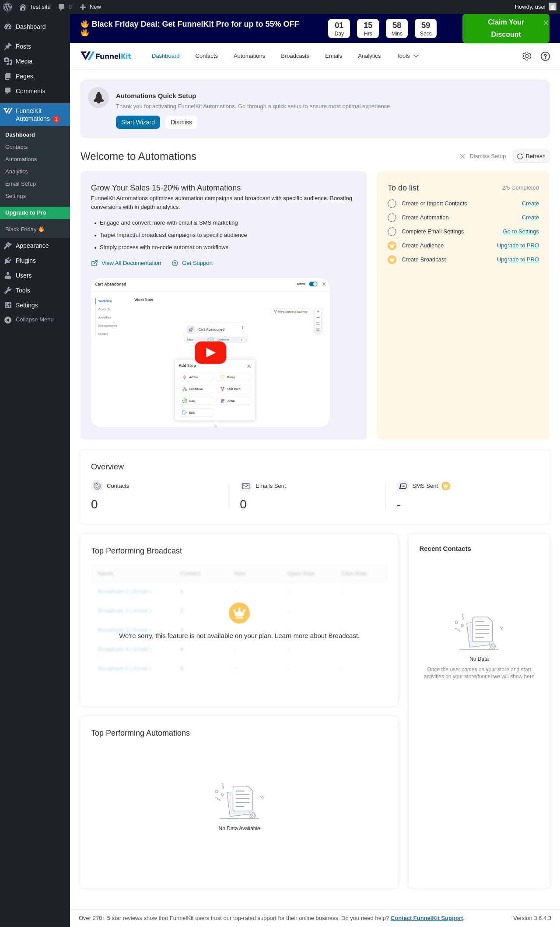Click Upgrade to PRO for Create Audience
This screenshot has width=560, height=927.
(x=518, y=246)
